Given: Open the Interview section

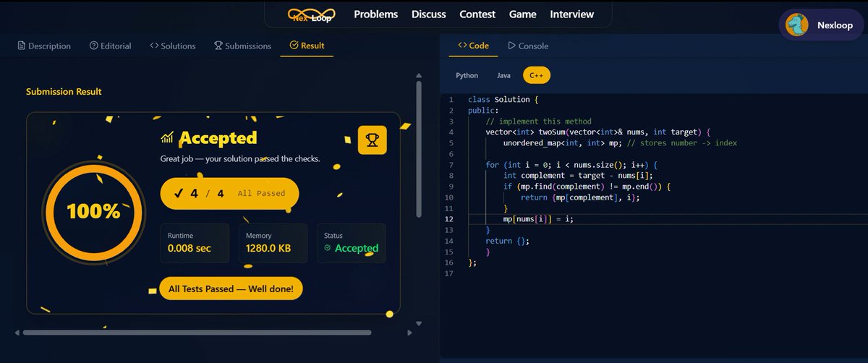Looking at the screenshot, I should coord(572,14).
